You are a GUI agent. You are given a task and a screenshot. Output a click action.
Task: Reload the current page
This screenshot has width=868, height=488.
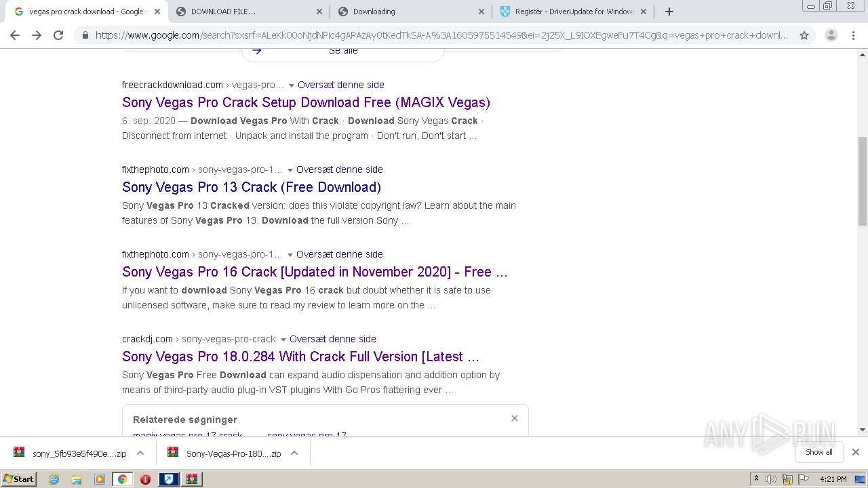coord(58,35)
